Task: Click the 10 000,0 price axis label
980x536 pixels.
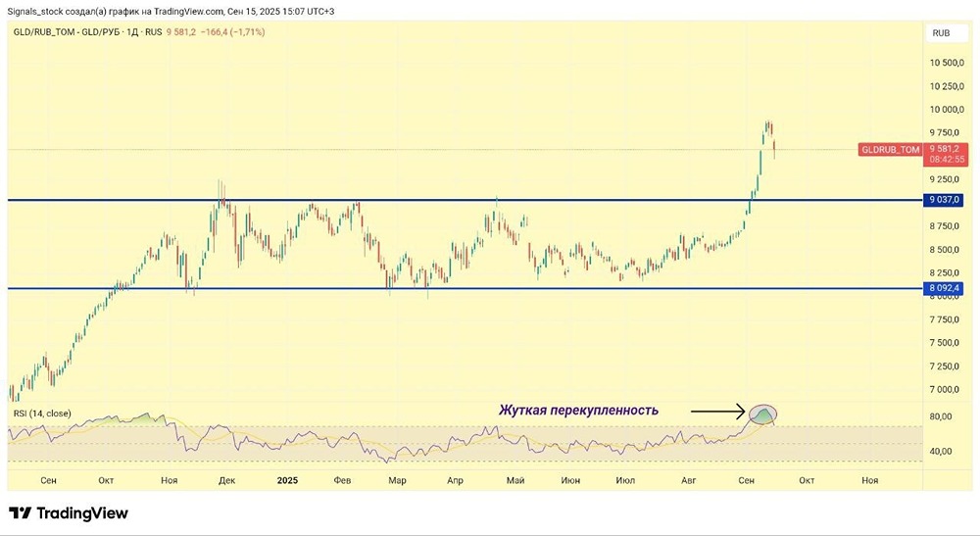Action: coord(947,110)
